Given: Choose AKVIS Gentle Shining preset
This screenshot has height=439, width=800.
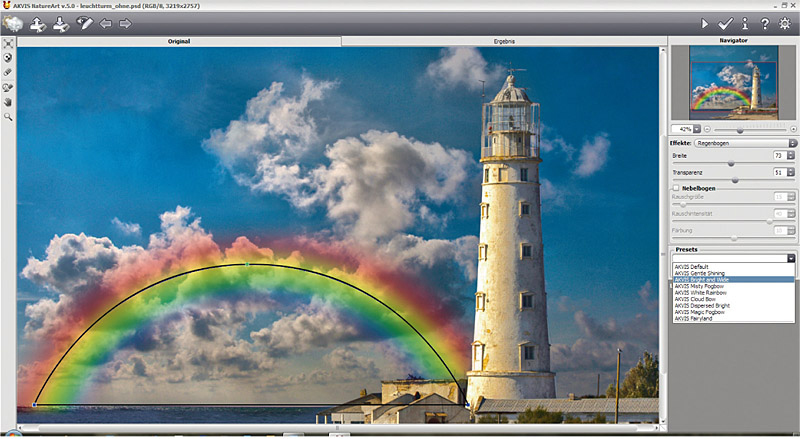Looking at the screenshot, I should click(734, 273).
